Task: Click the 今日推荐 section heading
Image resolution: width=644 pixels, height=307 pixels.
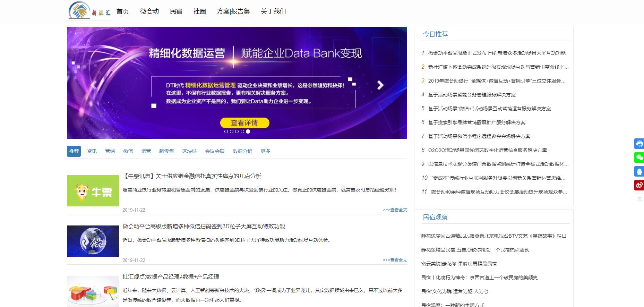Action: click(x=435, y=34)
